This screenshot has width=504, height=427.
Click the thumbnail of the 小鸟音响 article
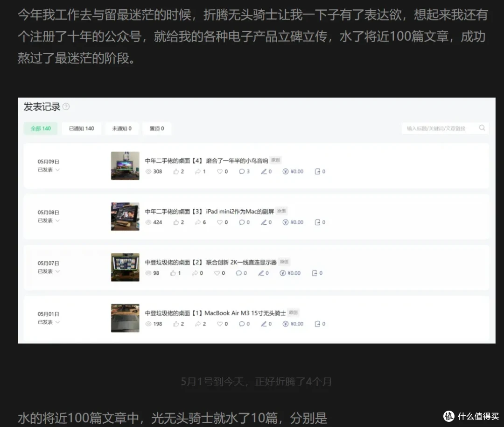point(126,166)
